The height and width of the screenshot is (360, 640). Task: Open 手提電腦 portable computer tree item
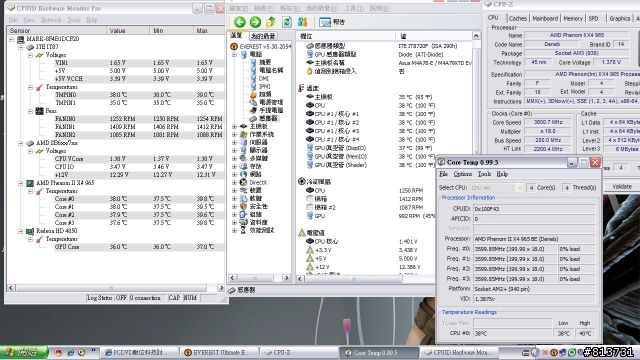coord(271,110)
